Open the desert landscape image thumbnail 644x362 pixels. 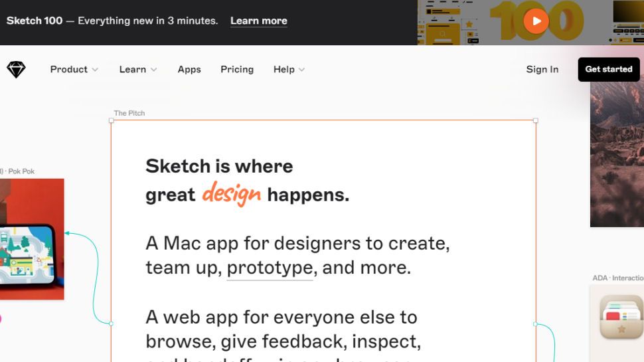617,153
